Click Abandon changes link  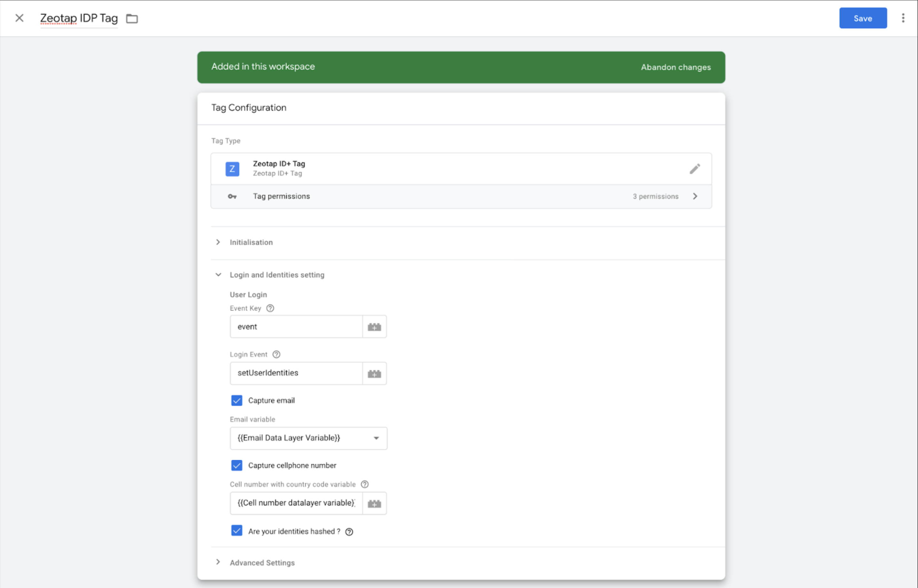pyautogui.click(x=675, y=67)
